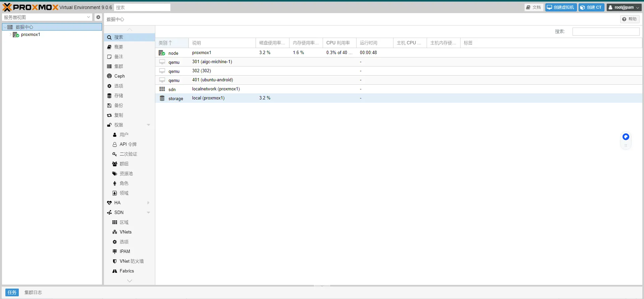Click the qemu monitor icon for VM 401
The width and height of the screenshot is (644, 299).
coord(162,80)
